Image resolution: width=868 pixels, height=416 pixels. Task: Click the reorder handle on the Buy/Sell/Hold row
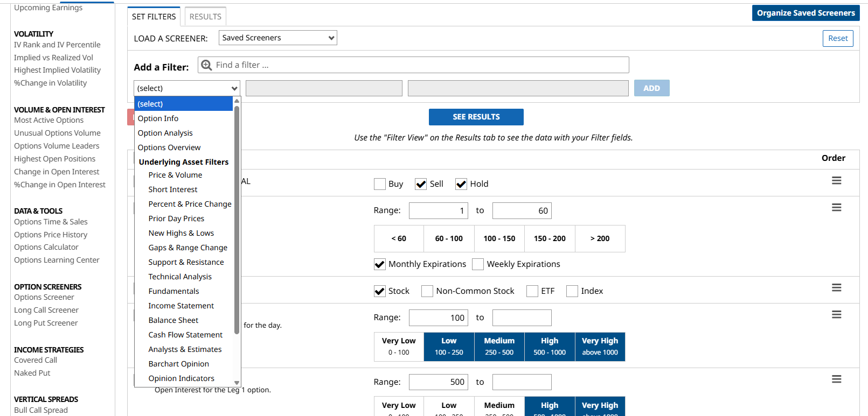click(x=836, y=181)
